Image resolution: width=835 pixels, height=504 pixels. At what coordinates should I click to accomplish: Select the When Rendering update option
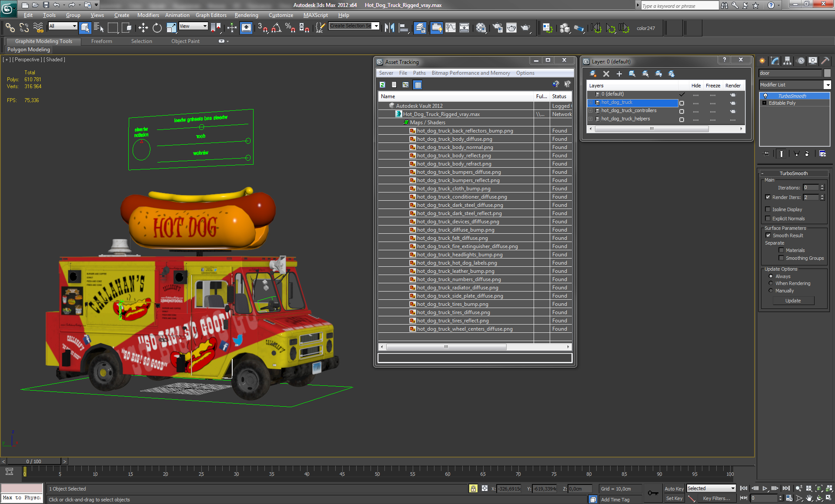(771, 283)
